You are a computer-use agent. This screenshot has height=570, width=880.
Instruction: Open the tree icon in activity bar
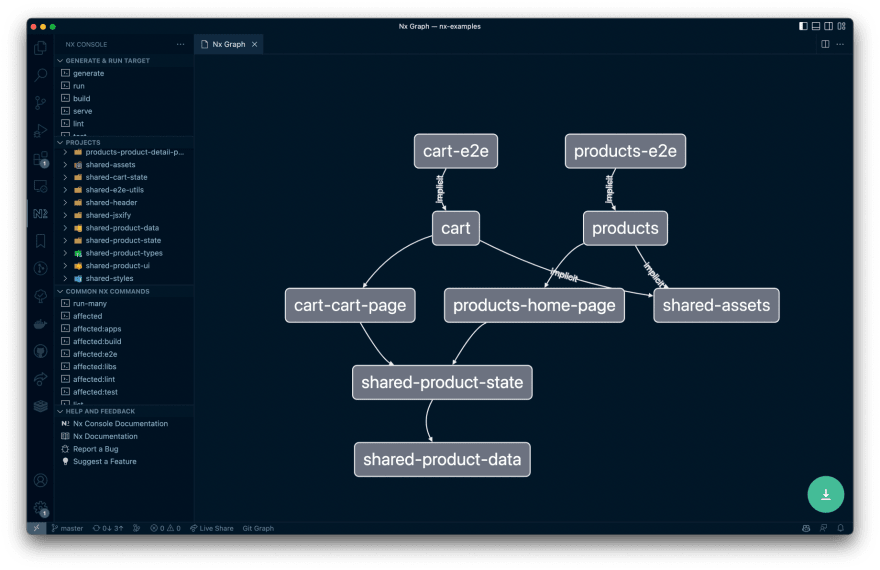pyautogui.click(x=40, y=296)
